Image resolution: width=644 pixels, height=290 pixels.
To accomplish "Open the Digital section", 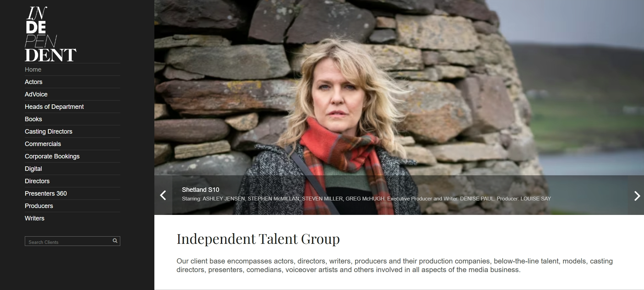I will 33,169.
